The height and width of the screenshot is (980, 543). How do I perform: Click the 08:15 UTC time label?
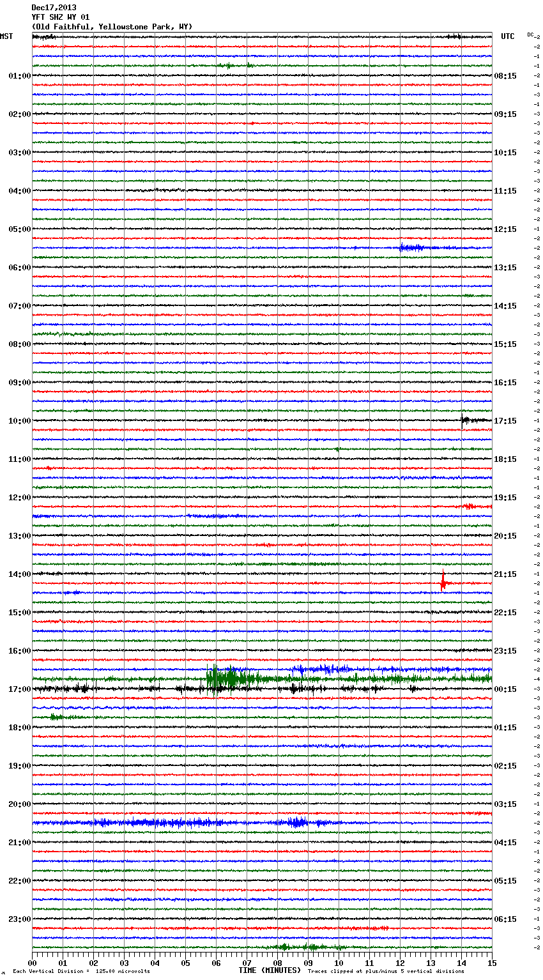[x=505, y=76]
